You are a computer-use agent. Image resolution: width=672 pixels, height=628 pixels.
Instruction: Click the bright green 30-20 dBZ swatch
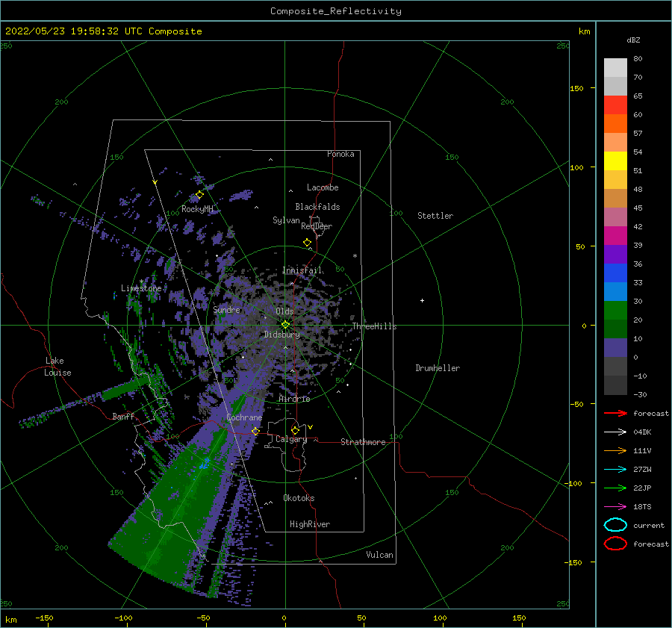point(615,311)
